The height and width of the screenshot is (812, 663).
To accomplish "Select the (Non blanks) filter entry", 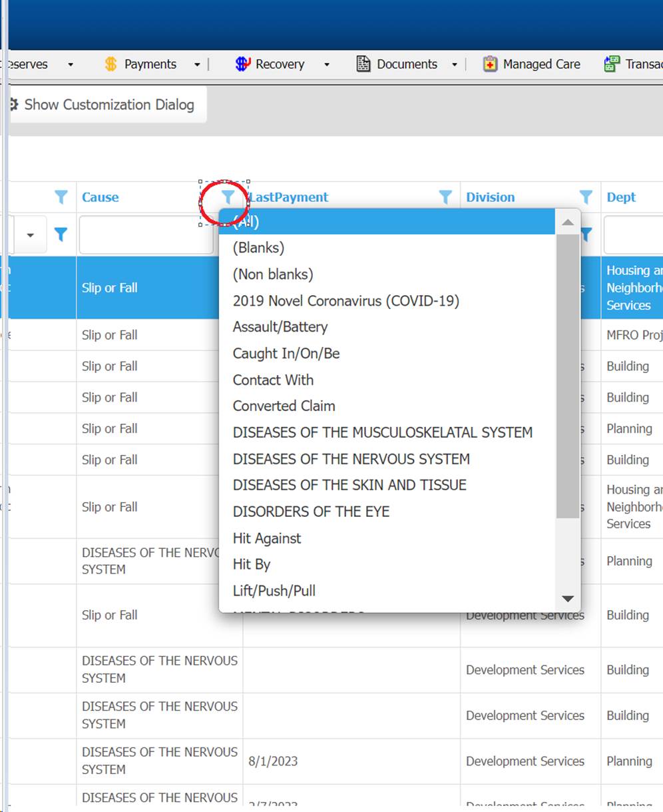I will click(x=272, y=274).
